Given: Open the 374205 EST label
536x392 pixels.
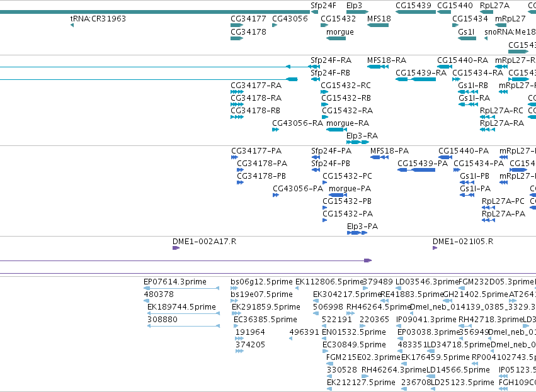Looking at the screenshot, I should (x=250, y=345).
